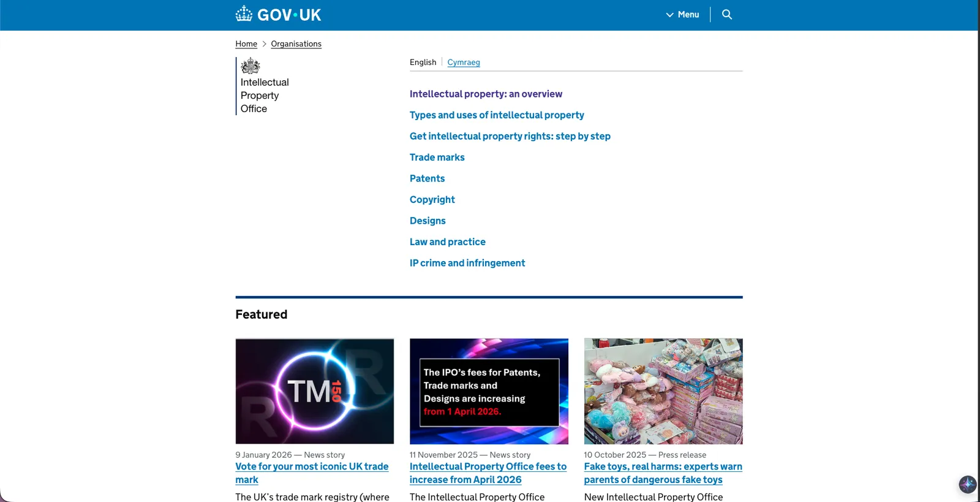980x502 pixels.
Task: Go to Trade marks
Action: pos(437,158)
